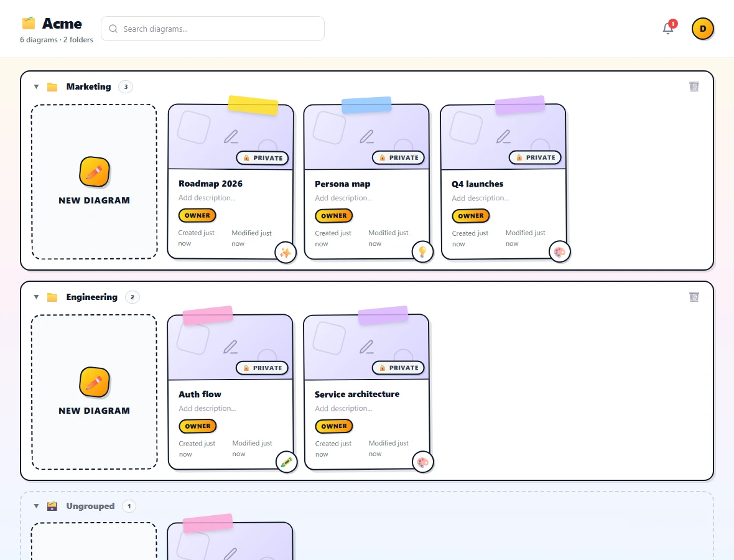This screenshot has width=734, height=560.
Task: Toggle the Private badge on Roadmap 2026
Action: (x=262, y=158)
